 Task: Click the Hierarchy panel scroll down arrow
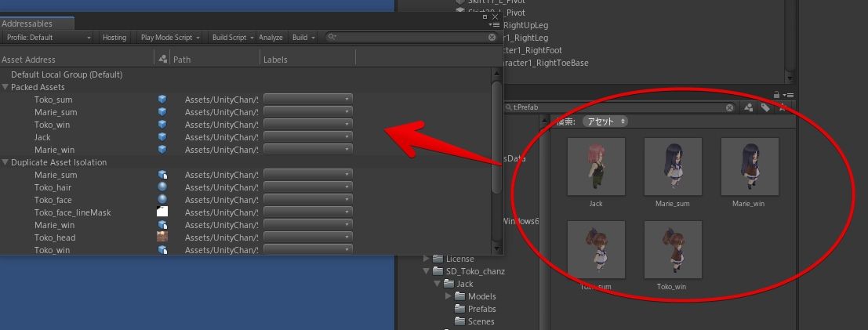[x=790, y=78]
